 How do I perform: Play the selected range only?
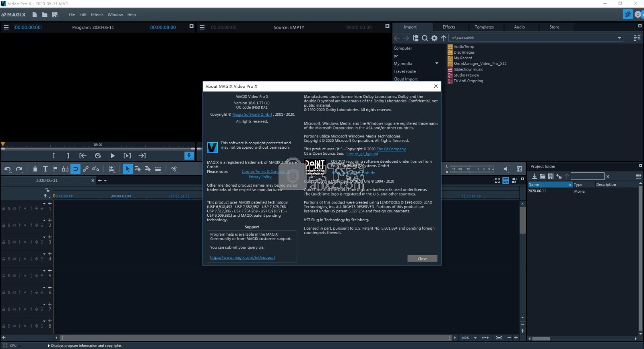[127, 156]
